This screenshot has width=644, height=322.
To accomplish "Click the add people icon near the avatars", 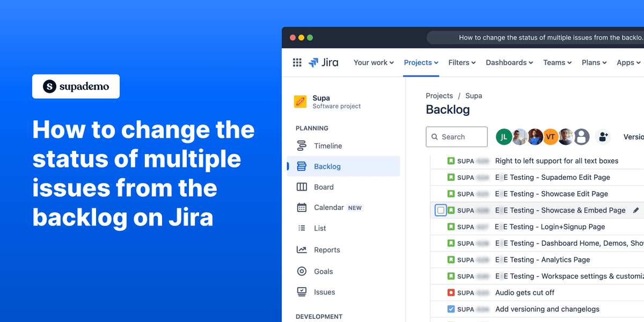I will (x=603, y=137).
